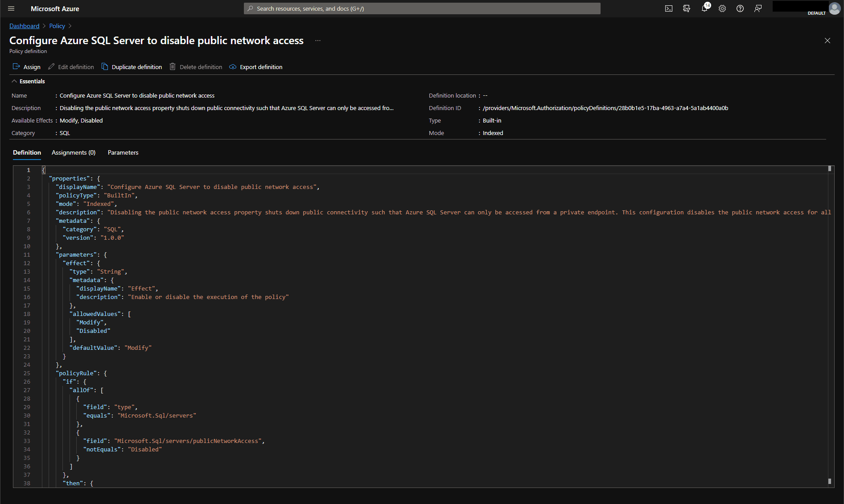The height and width of the screenshot is (504, 844).
Task: Click the Delete definition button label
Action: pos(201,67)
